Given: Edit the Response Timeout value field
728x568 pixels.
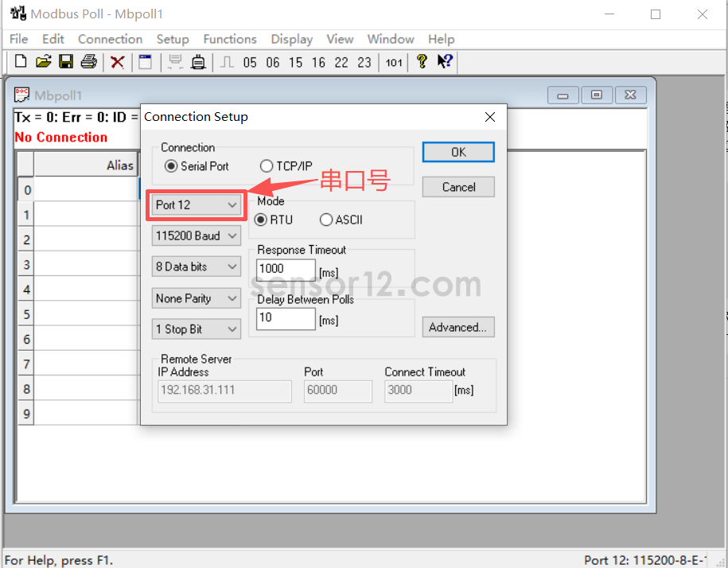Looking at the screenshot, I should [285, 269].
